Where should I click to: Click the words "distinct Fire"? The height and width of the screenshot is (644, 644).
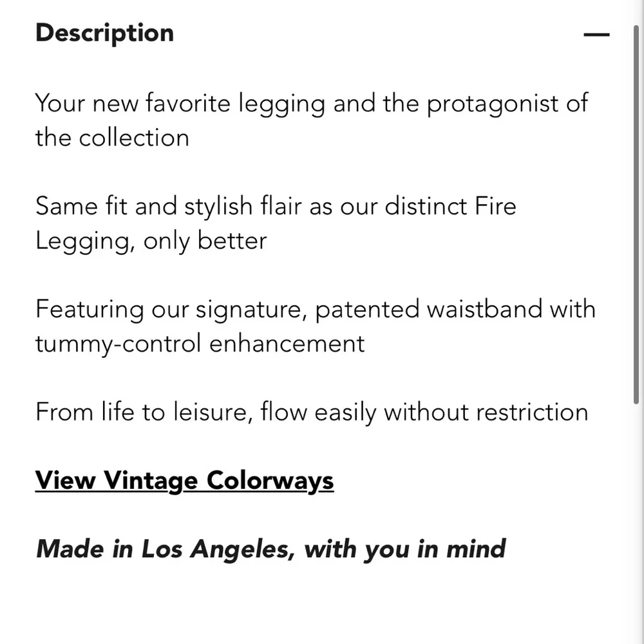click(450, 206)
